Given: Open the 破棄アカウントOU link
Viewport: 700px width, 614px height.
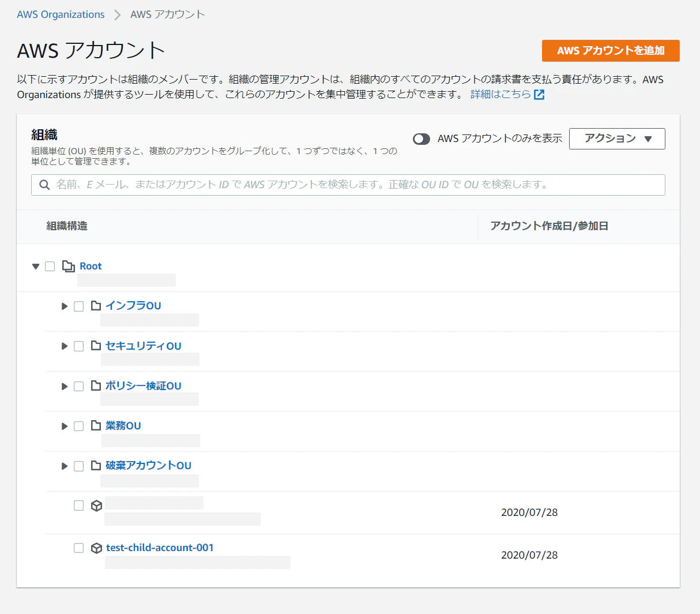Looking at the screenshot, I should 149,465.
